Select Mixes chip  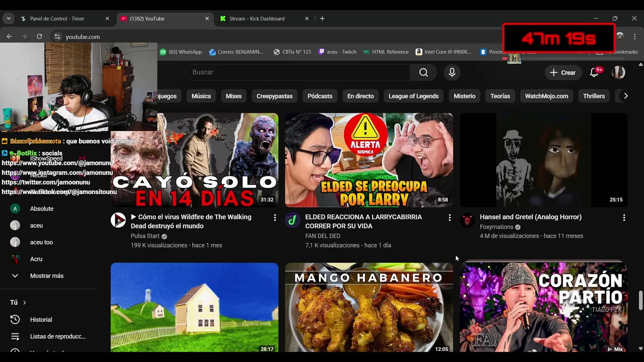[x=233, y=96]
